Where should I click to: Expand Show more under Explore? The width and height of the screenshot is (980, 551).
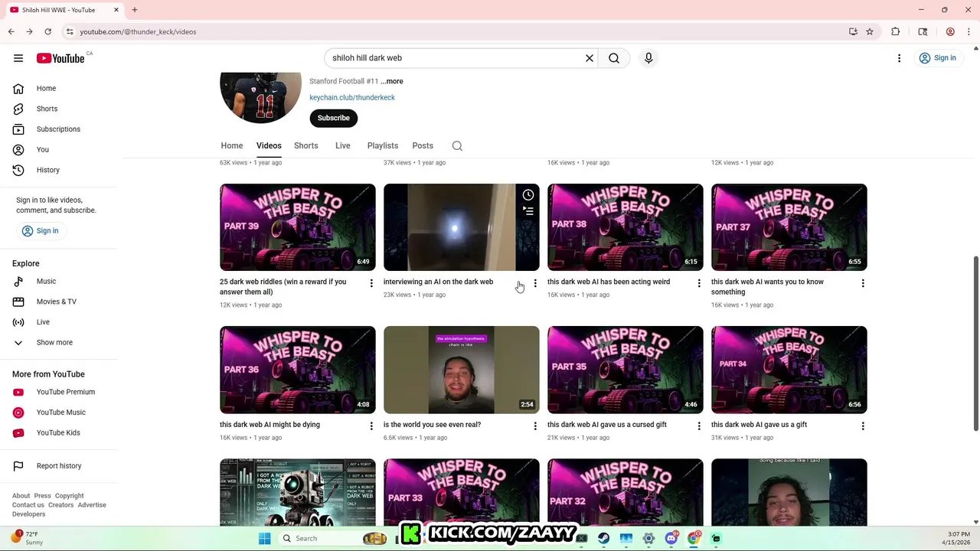[x=54, y=342]
